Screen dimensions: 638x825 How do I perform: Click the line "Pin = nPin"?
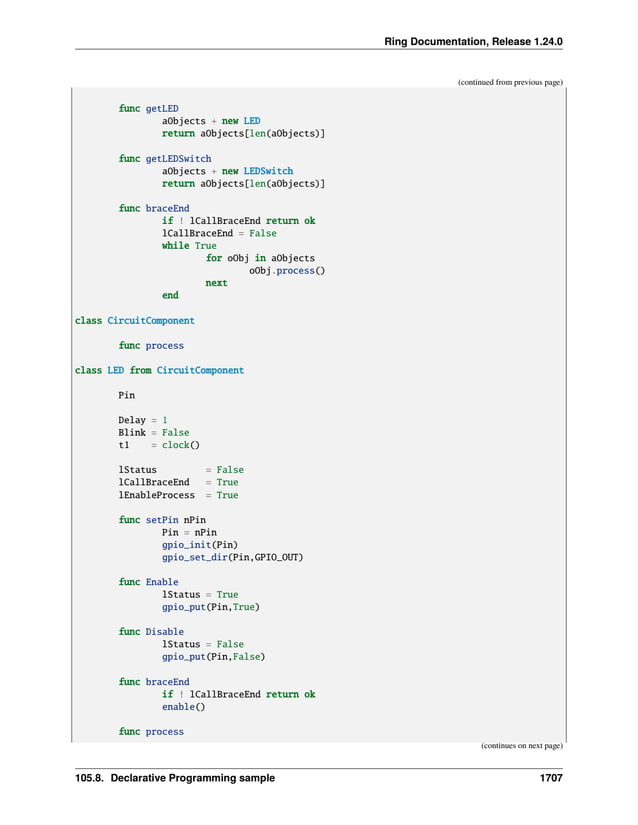(x=189, y=532)
